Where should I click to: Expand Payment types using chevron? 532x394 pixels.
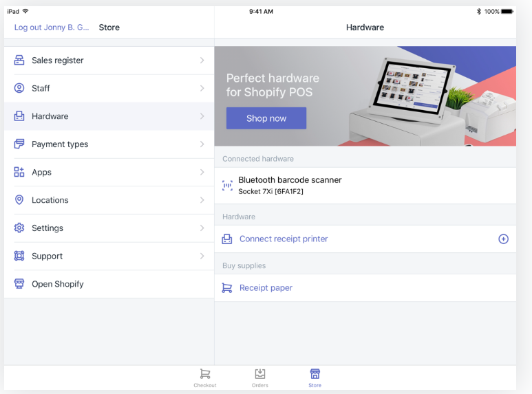click(x=202, y=144)
